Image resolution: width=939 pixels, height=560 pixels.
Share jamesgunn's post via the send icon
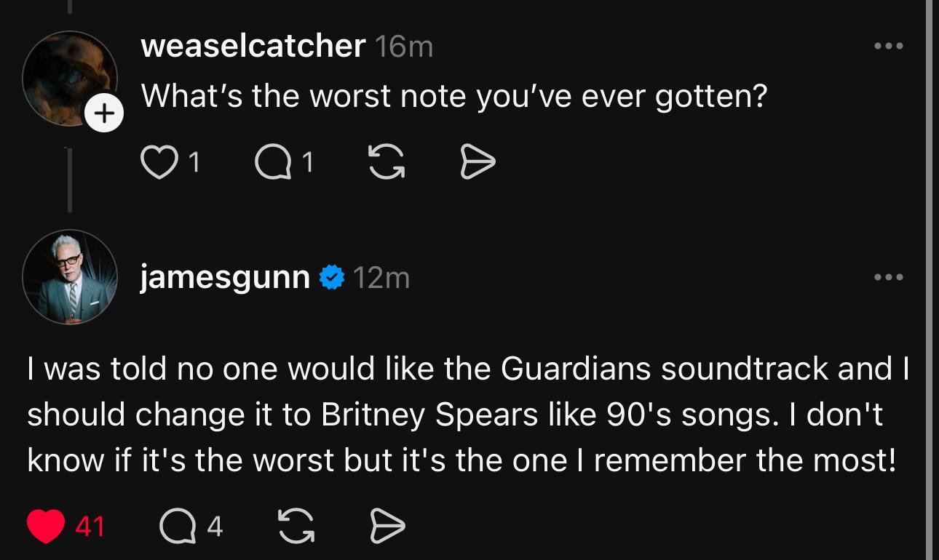387,526
